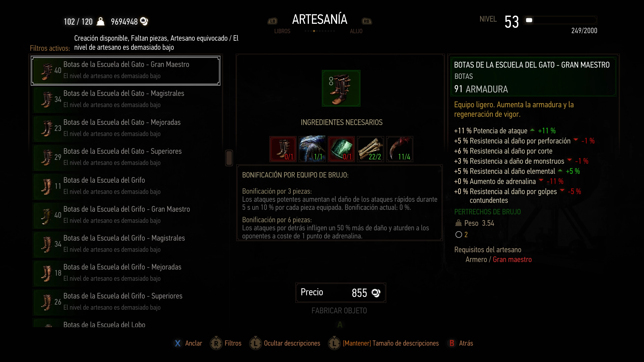This screenshot has width=644, height=362.
Task: Click the experience progress bar beside level 53
Action: (x=560, y=20)
